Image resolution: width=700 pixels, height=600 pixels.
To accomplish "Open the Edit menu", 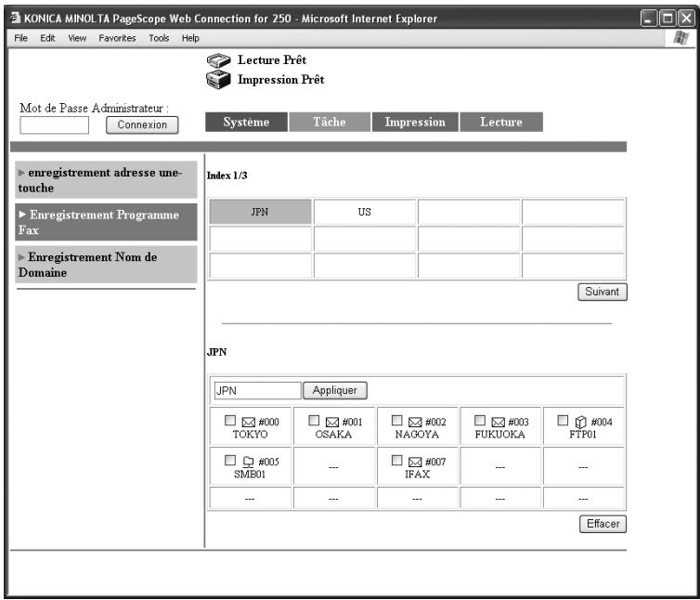I will point(47,38).
